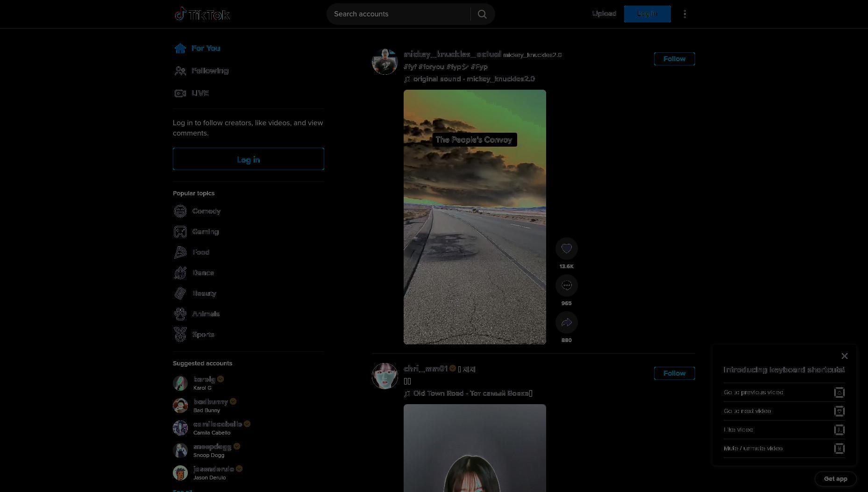Screen dimensions: 868x492
Task: Open karolg avatar in suggested accounts
Action: (180, 383)
